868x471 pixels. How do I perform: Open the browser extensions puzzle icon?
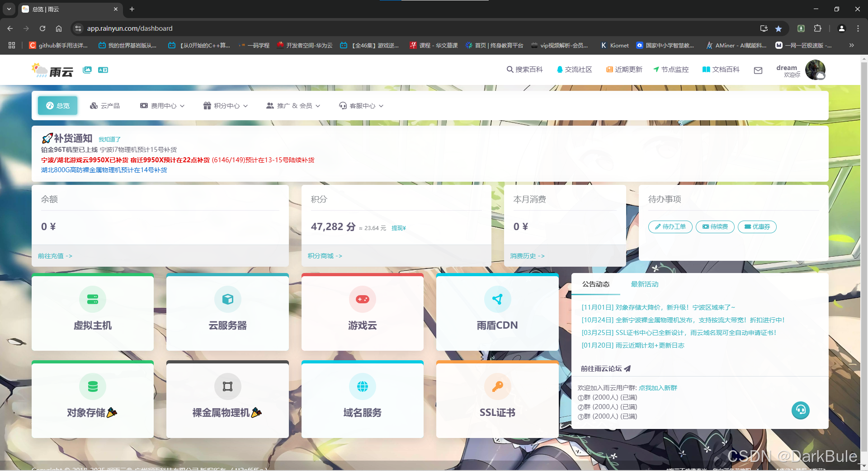[817, 28]
